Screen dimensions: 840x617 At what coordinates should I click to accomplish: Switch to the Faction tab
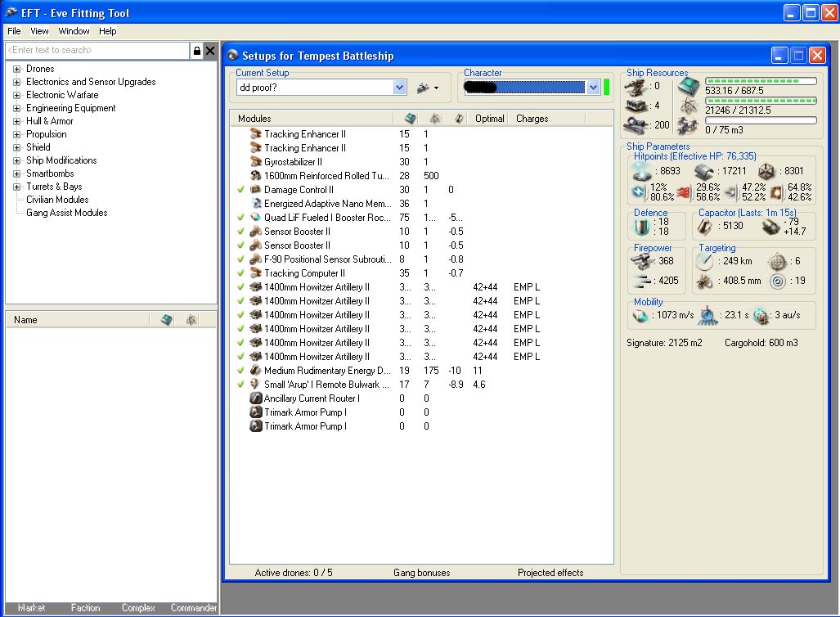pyautogui.click(x=85, y=607)
